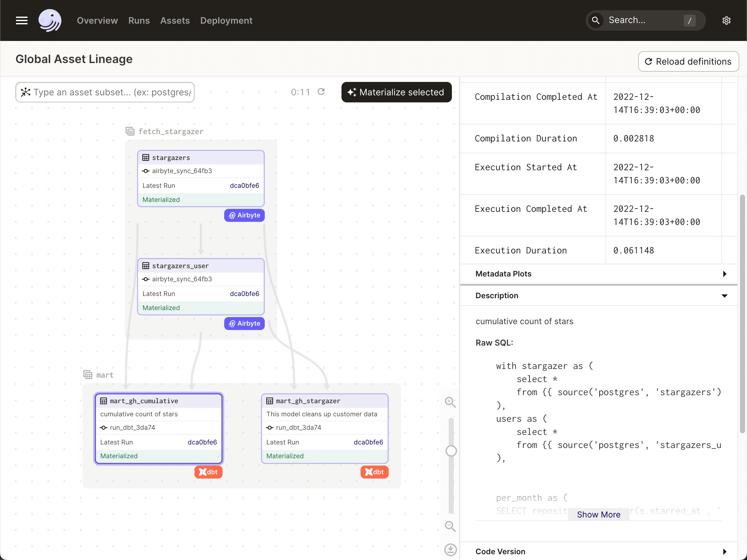Click the Dagster octopus logo
747x560 pixels.
pos(50,20)
